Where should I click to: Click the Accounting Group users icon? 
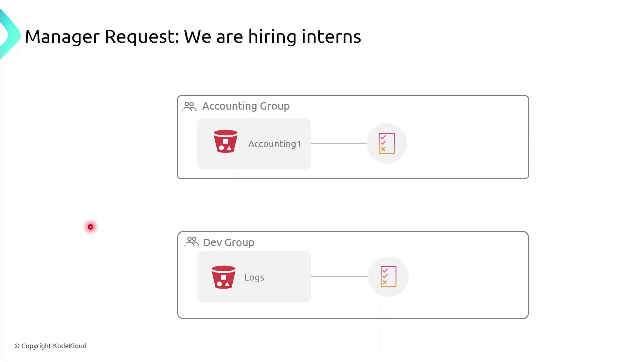pyautogui.click(x=190, y=106)
